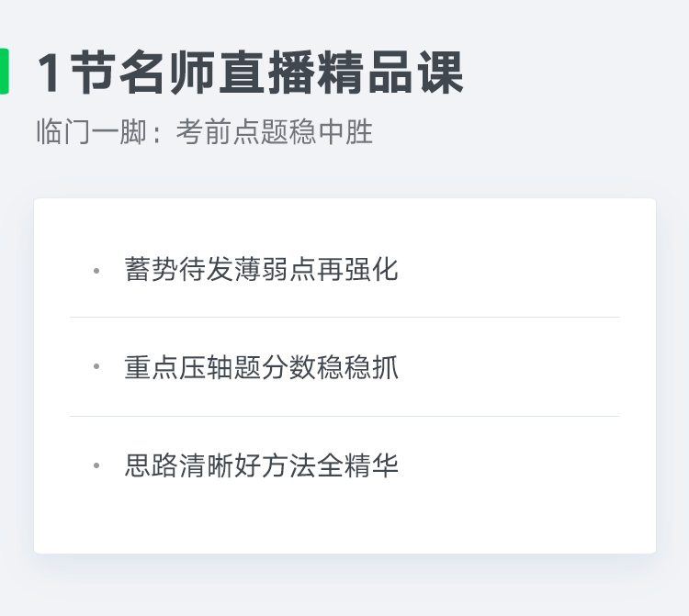The width and height of the screenshot is (689, 616).
Task: Tap the 临门一脚 subtitle text
Action: (x=91, y=131)
